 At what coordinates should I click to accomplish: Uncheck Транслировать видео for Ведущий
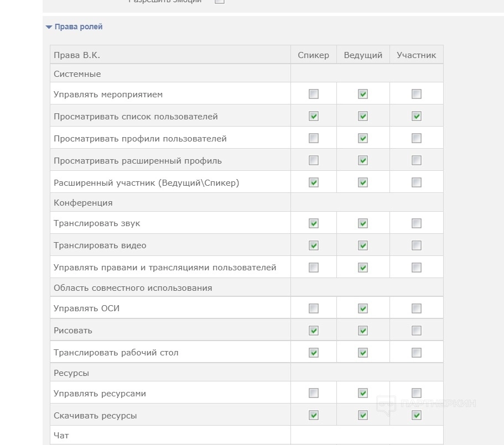363,245
